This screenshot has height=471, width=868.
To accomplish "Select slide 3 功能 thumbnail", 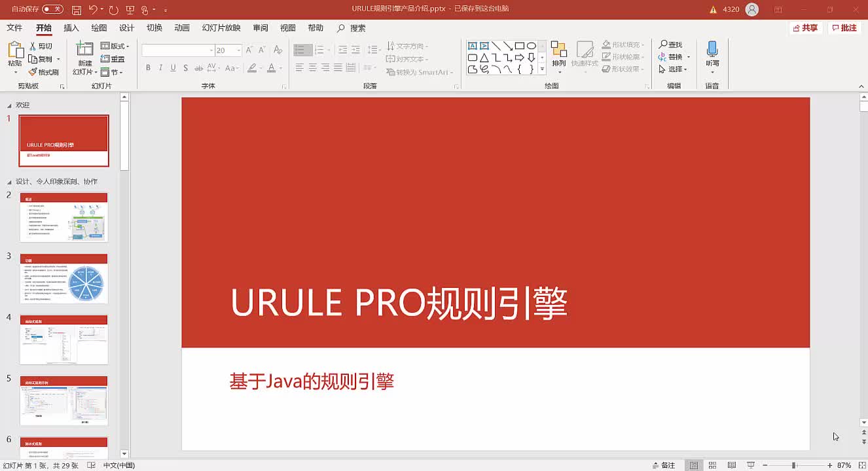I will coord(63,279).
